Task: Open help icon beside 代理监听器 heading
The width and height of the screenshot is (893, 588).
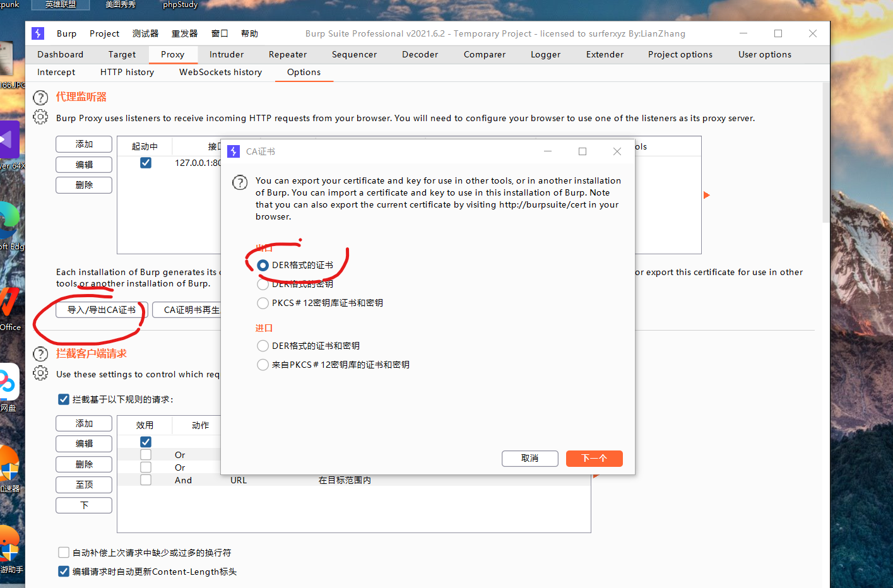Action: tap(40, 97)
